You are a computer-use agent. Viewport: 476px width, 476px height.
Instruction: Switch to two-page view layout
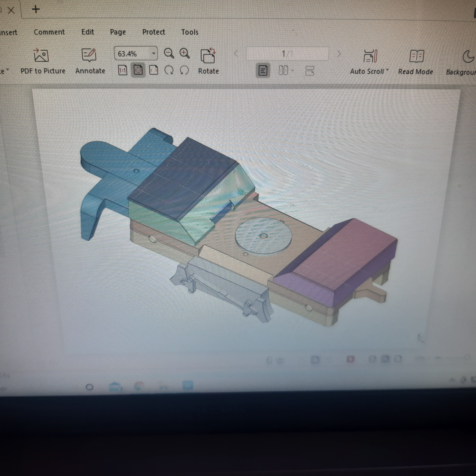tap(283, 71)
